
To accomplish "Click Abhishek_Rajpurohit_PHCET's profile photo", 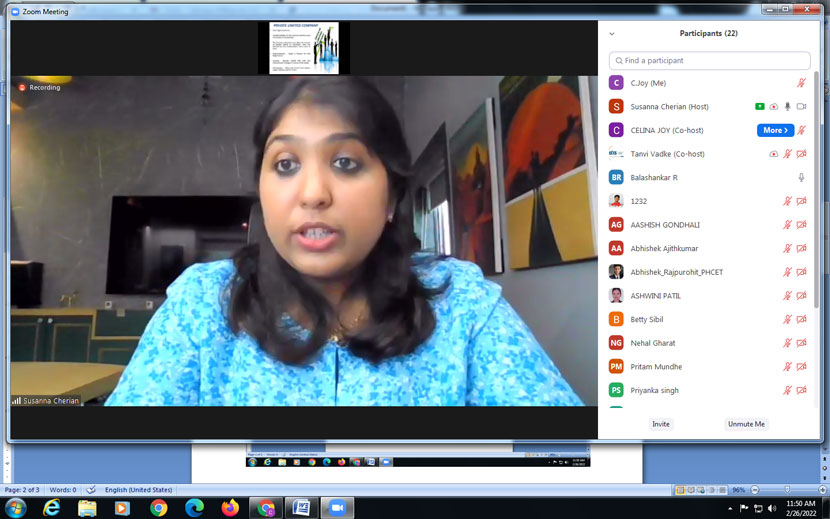I will [x=616, y=272].
